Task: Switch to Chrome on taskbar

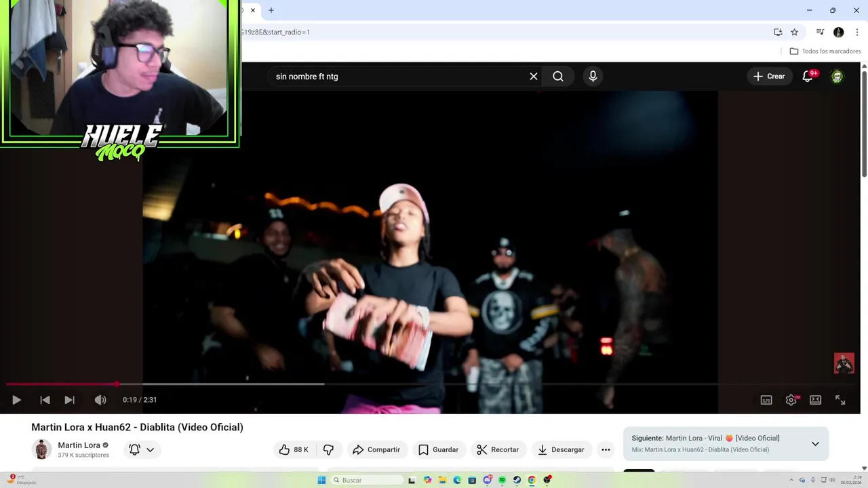Action: (532, 480)
